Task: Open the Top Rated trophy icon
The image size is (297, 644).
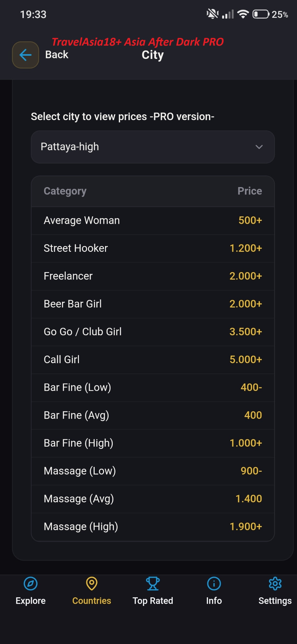Action: [x=153, y=583]
